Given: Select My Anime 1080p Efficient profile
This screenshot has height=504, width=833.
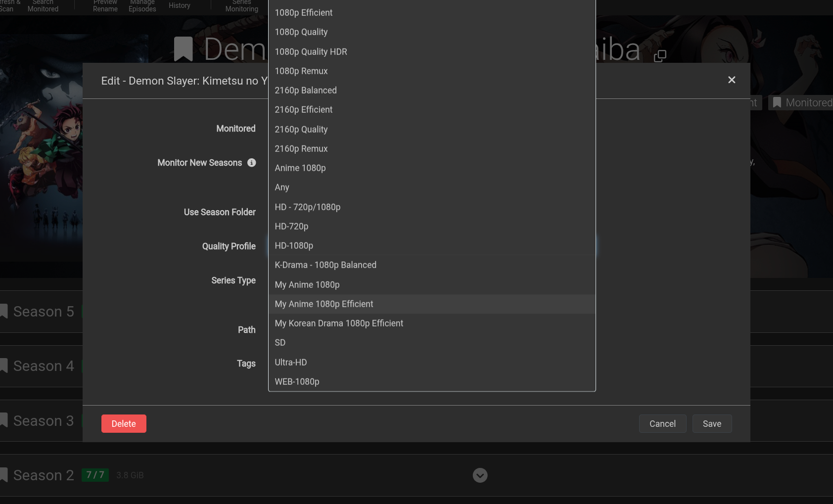Looking at the screenshot, I should (x=324, y=304).
